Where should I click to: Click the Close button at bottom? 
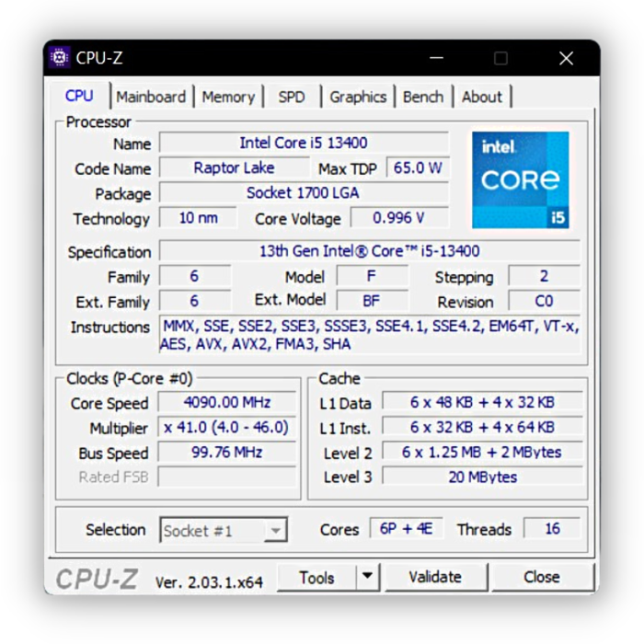click(542, 577)
